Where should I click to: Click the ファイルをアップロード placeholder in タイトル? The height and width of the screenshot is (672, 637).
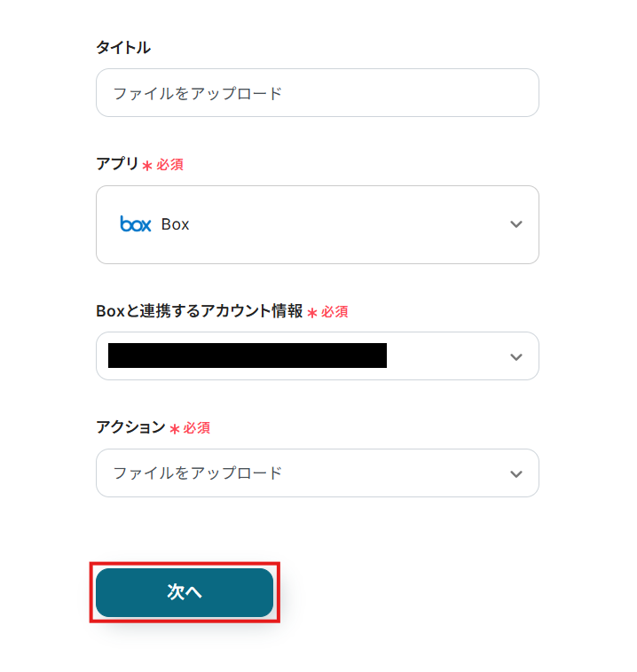[197, 93]
